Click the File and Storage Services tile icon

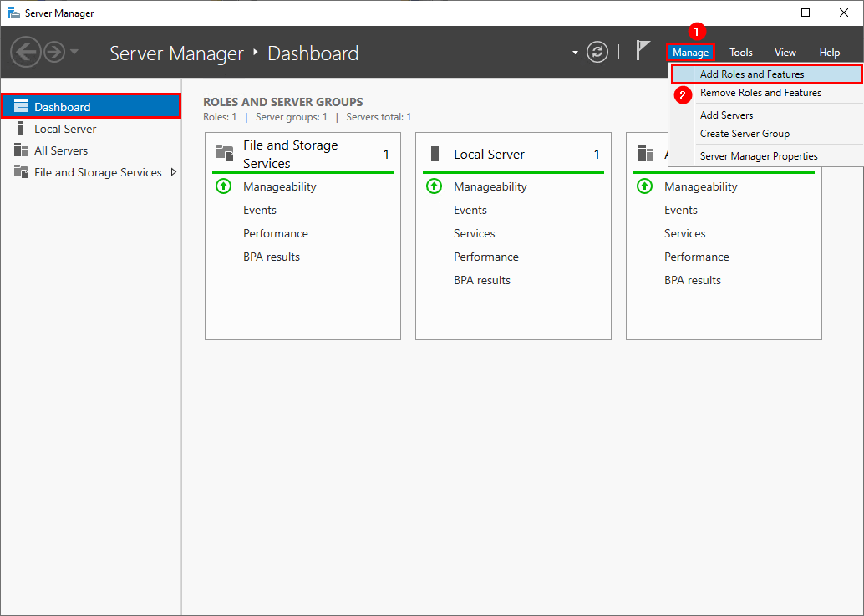225,153
